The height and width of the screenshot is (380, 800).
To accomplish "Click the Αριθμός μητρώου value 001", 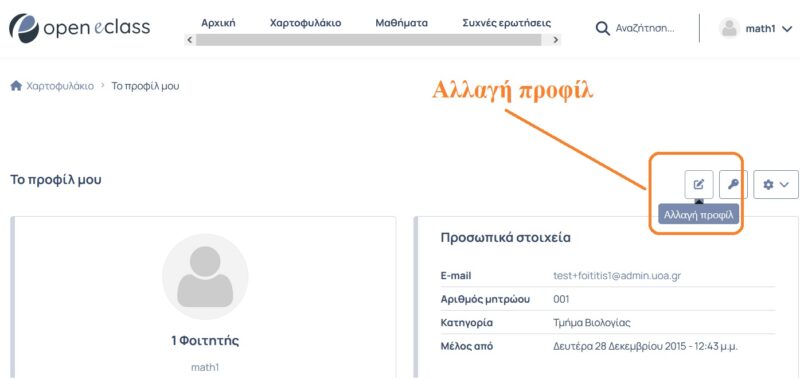I will tap(561, 299).
